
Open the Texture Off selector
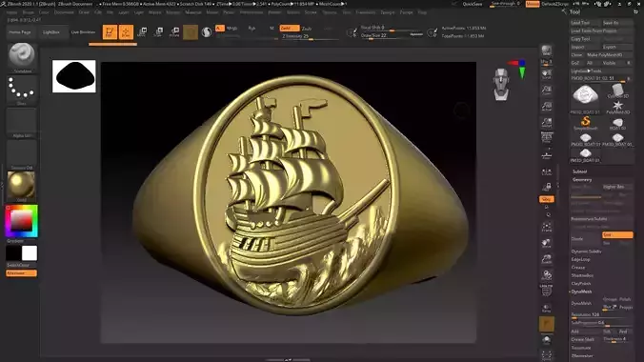pos(22,154)
